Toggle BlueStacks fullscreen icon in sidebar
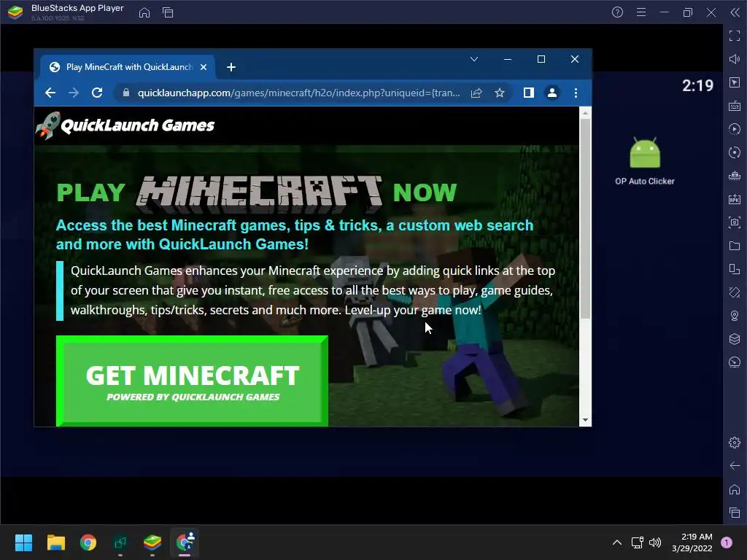Screen dimensions: 747x560 [x=735, y=36]
